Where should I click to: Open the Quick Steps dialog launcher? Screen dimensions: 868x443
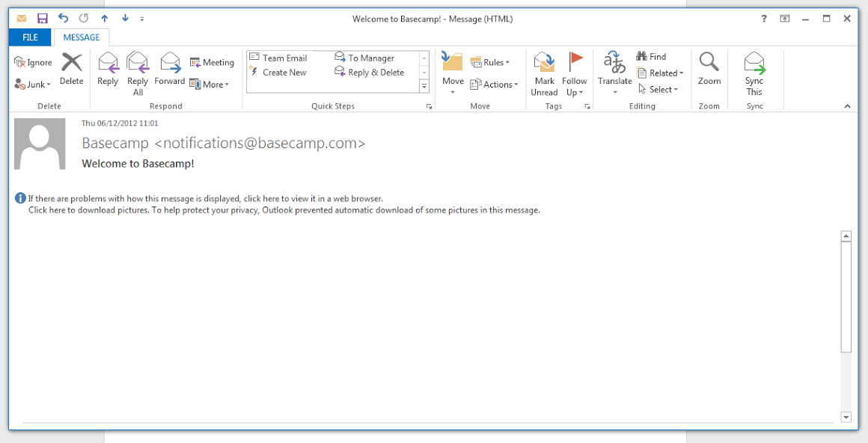pos(429,106)
